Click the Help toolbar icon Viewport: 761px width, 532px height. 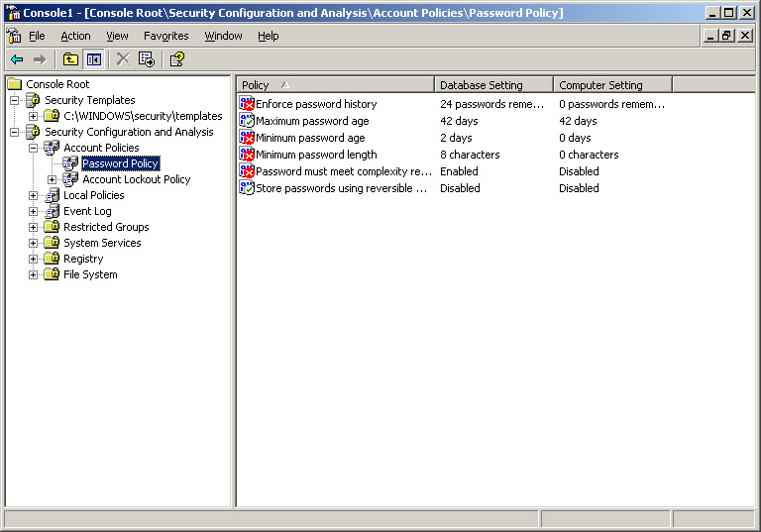pos(176,59)
